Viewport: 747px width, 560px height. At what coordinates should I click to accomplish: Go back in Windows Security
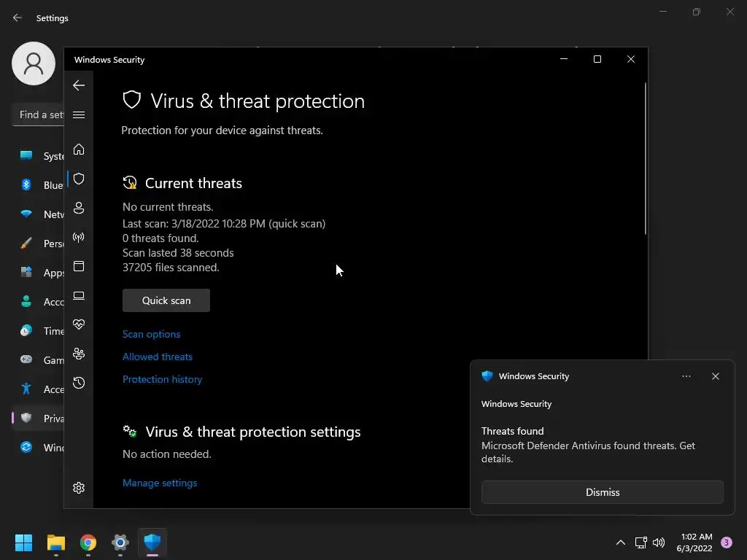coord(79,85)
